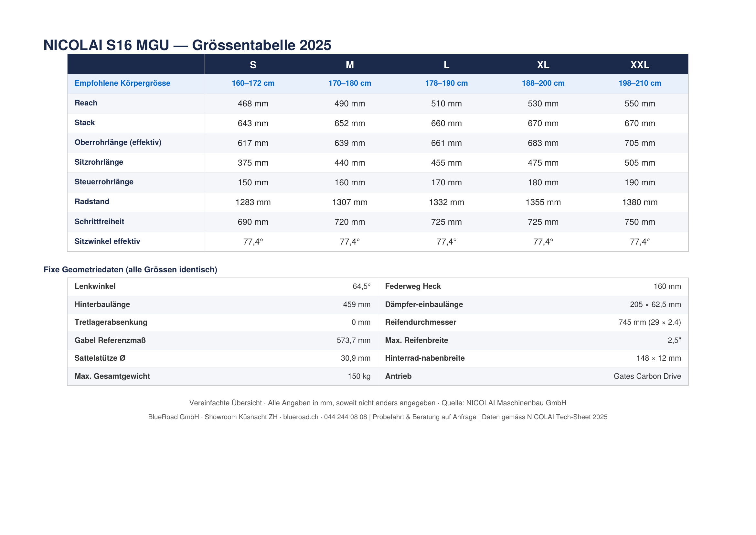Select the Oberrohrlänge (effektiv) label
This screenshot has width=756, height=535.
point(118,142)
